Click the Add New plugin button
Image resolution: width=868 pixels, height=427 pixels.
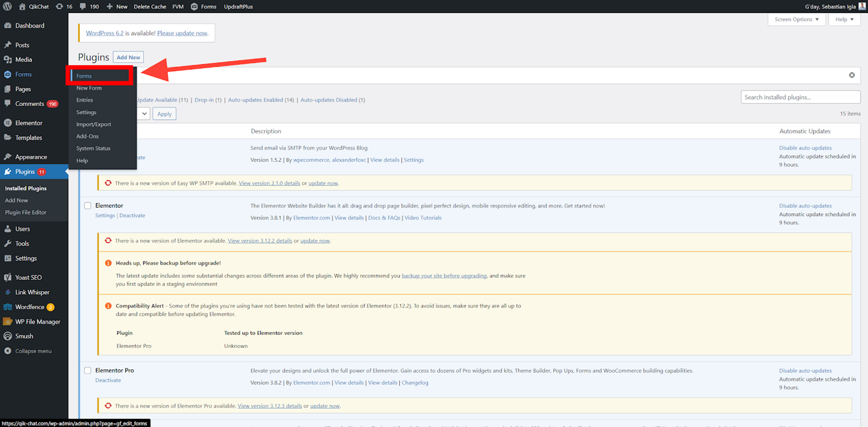128,57
